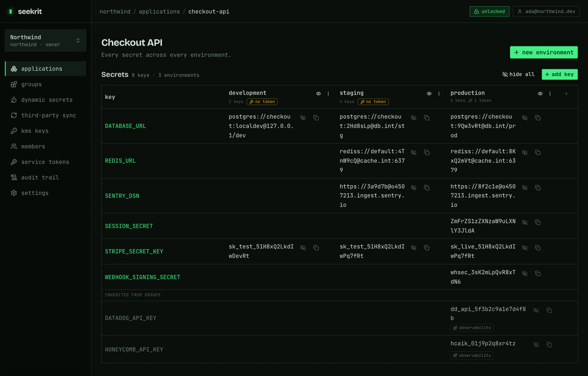This screenshot has width=588, height=376.
Task: Copy production DATABASE_URL value
Action: [537, 118]
